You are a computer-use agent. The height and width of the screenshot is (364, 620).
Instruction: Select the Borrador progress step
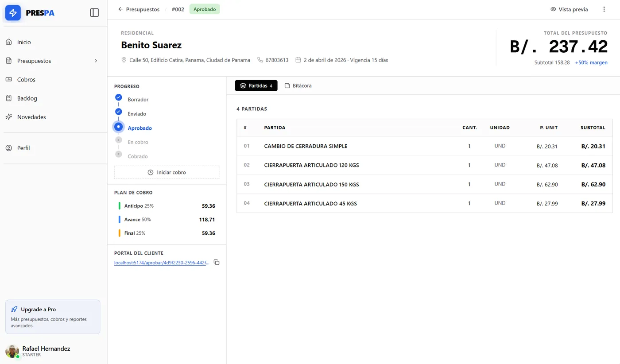click(x=119, y=98)
